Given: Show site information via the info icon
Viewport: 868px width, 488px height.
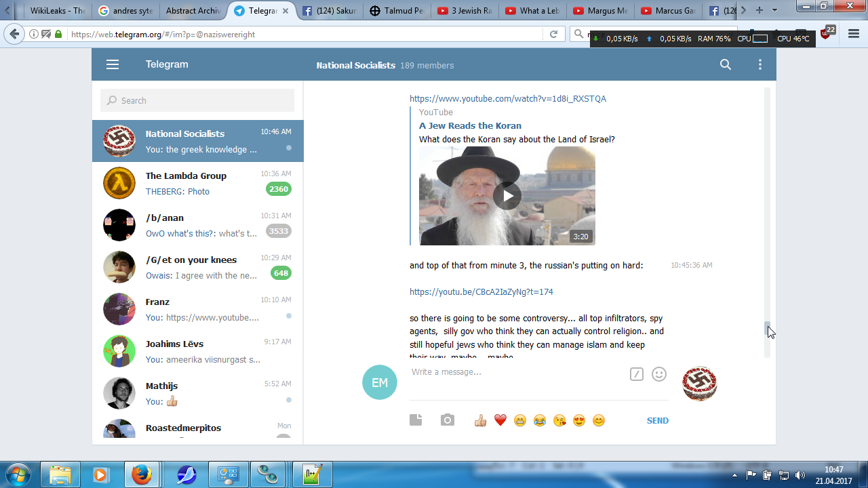Looking at the screenshot, I should pyautogui.click(x=34, y=34).
